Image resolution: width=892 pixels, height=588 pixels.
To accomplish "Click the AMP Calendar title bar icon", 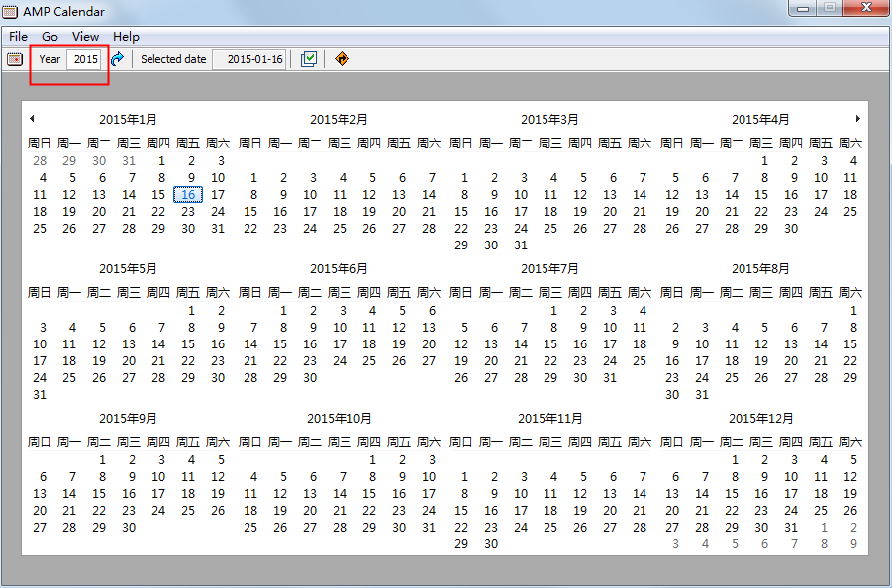I will (10, 11).
